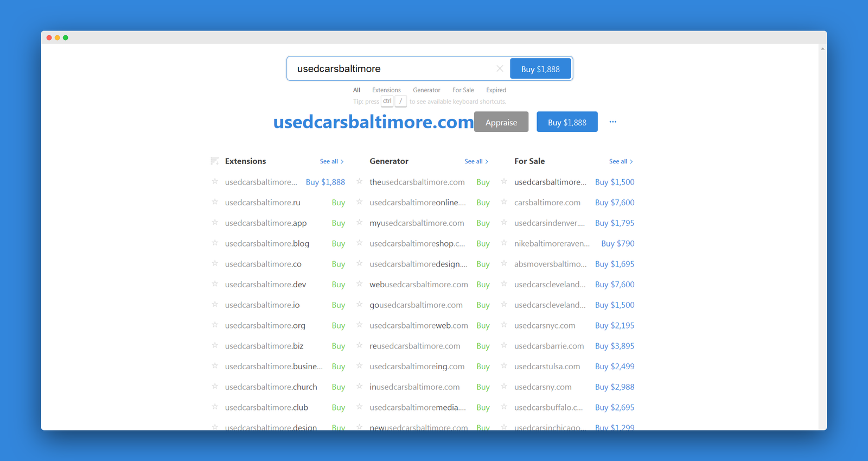The image size is (868, 461).
Task: Star usedcarsbaltimore.io as a favorite
Action: (x=215, y=305)
